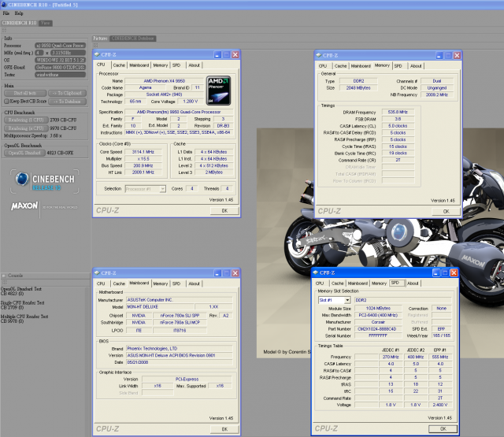Image resolution: width=504 pixels, height=437 pixels.
Task: Open the About tab in the CPU-Z CPU window
Action: [x=195, y=65]
